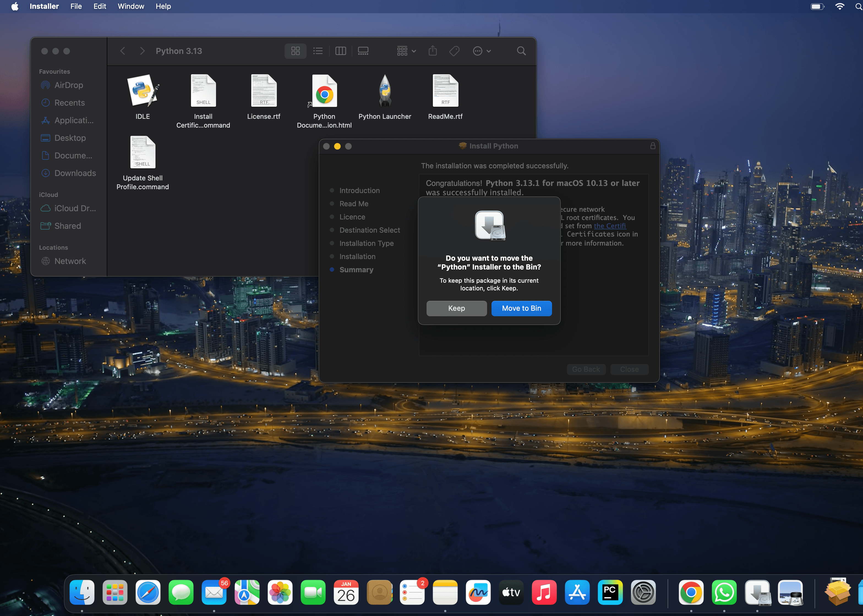This screenshot has width=863, height=616.
Task: Open Maps from the Dock
Action: [x=247, y=592]
